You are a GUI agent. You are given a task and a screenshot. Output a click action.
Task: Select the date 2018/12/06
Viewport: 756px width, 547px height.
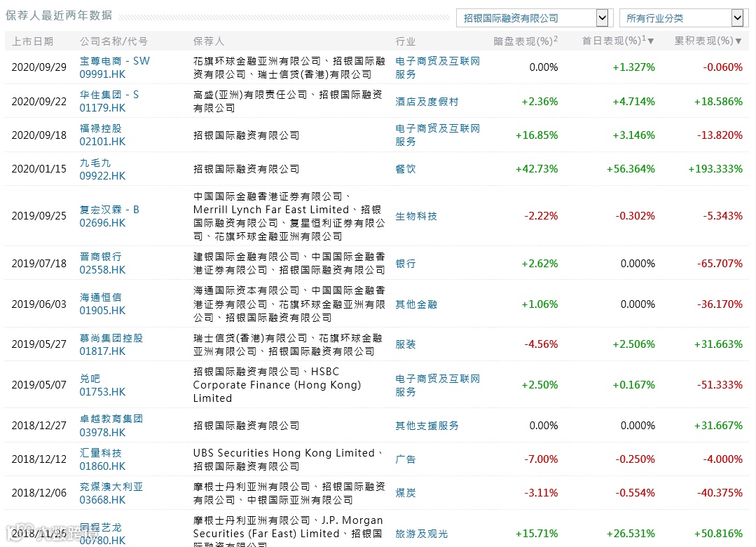pos(39,493)
